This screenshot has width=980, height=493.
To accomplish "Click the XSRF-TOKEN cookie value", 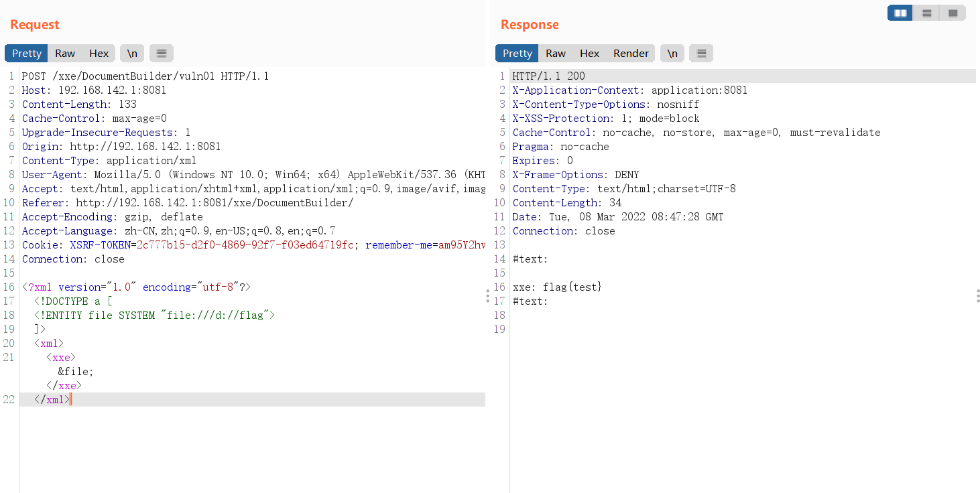I will coord(245,245).
